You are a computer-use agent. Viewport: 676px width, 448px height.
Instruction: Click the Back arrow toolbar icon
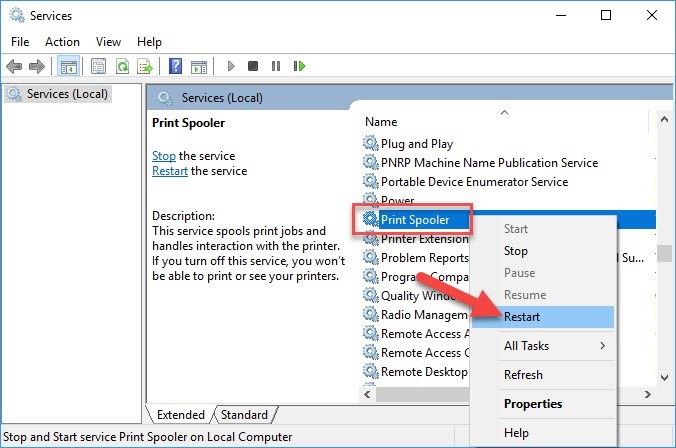pos(14,66)
